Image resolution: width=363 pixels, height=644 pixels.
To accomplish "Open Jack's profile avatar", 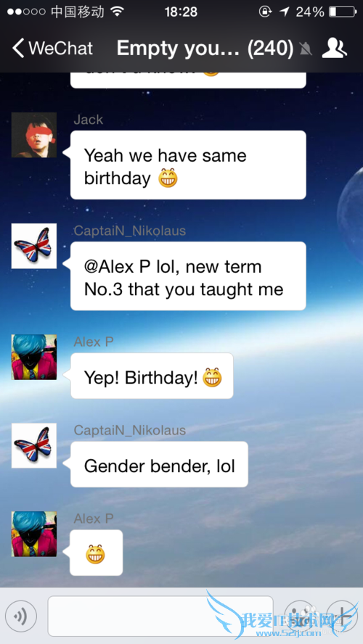I will point(33,135).
